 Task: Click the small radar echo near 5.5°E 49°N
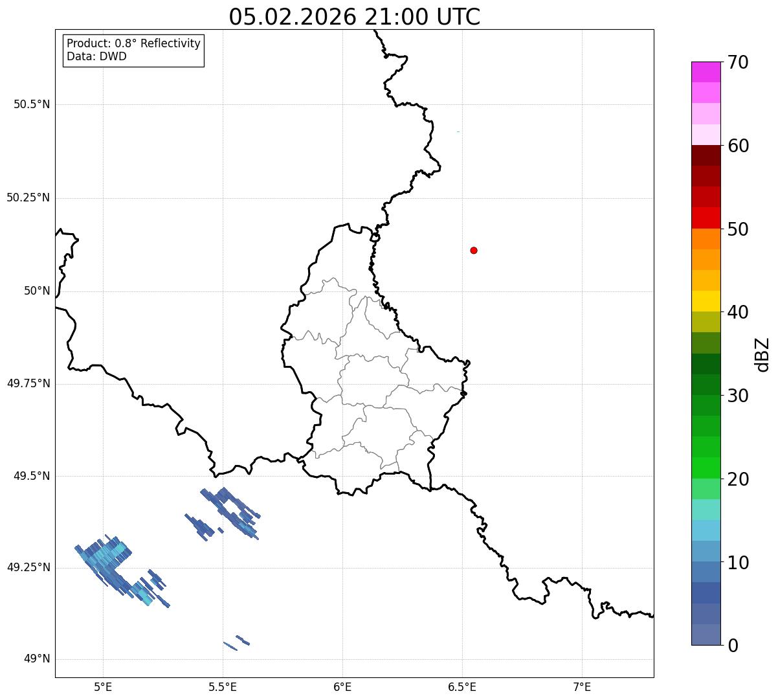(237, 642)
